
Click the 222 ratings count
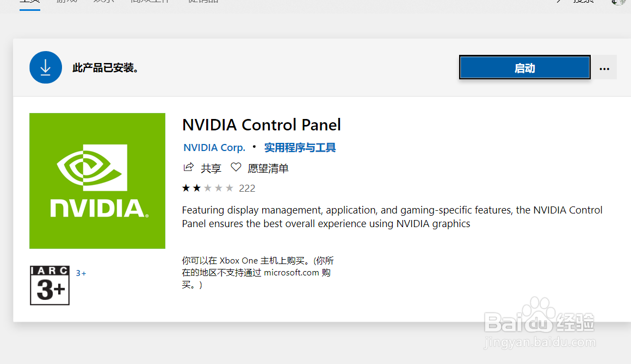247,189
